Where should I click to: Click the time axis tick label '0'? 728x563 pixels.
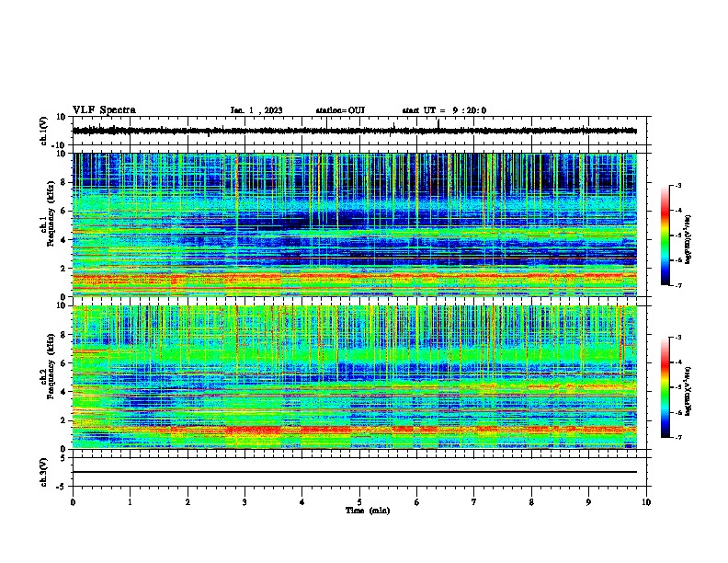(73, 502)
